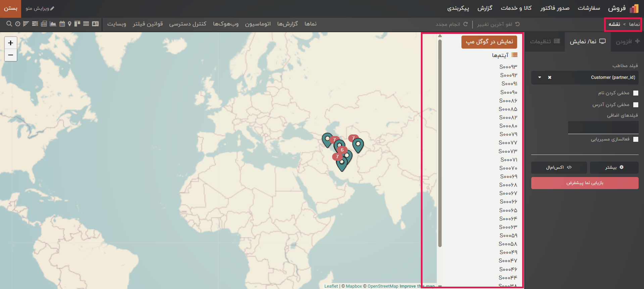Open the پیکربندی top menu
Image resolution: width=644 pixels, height=289 pixels.
click(x=458, y=8)
